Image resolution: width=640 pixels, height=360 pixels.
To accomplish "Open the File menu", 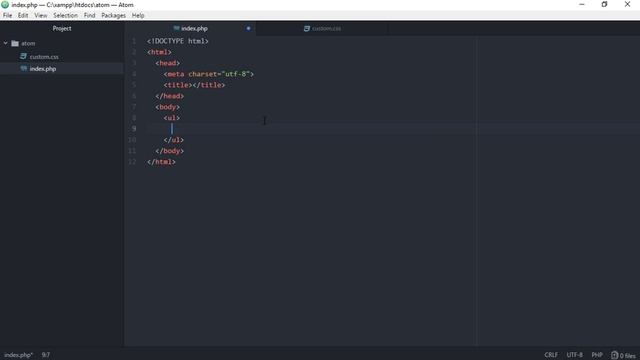I will [x=7, y=16].
